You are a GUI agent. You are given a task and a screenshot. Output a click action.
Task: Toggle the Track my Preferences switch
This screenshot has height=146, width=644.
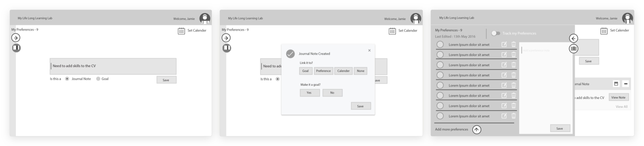click(x=495, y=33)
